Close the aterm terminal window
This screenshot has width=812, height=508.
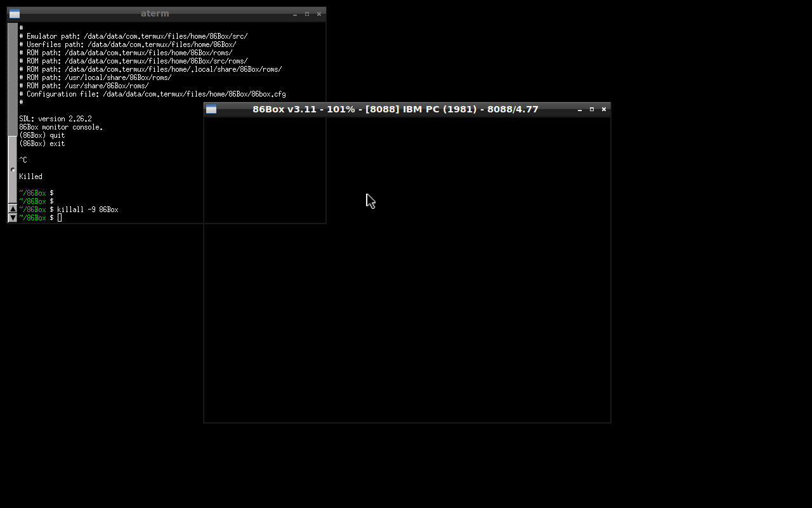click(319, 13)
